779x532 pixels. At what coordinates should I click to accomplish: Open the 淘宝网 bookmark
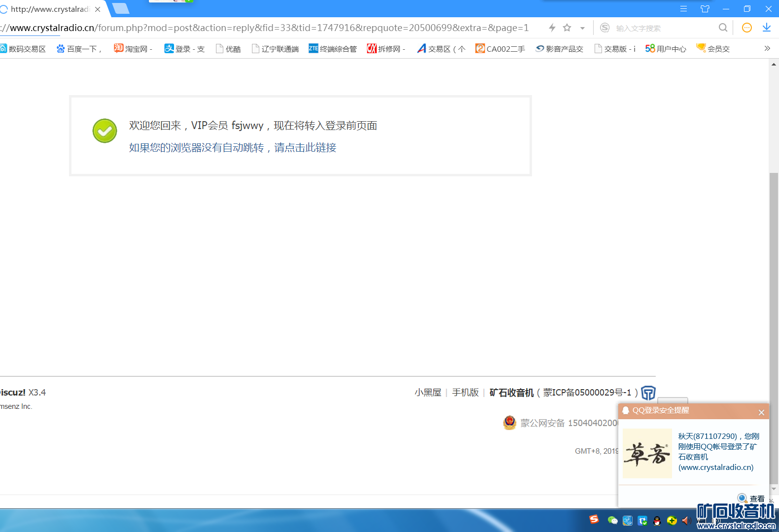pyautogui.click(x=133, y=49)
